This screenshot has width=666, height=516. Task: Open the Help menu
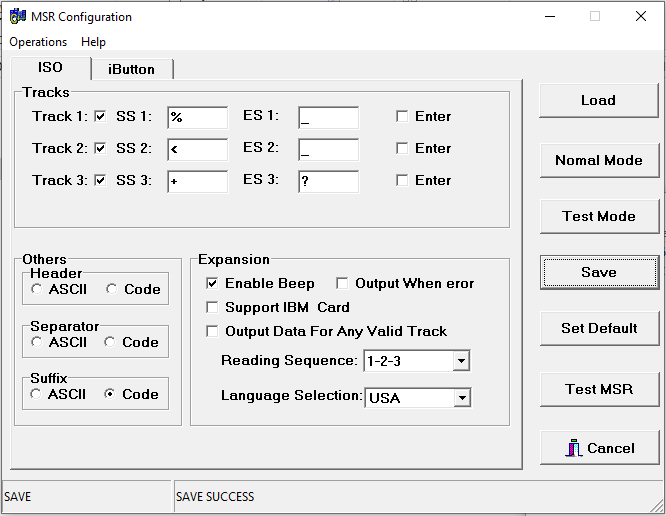[93, 42]
